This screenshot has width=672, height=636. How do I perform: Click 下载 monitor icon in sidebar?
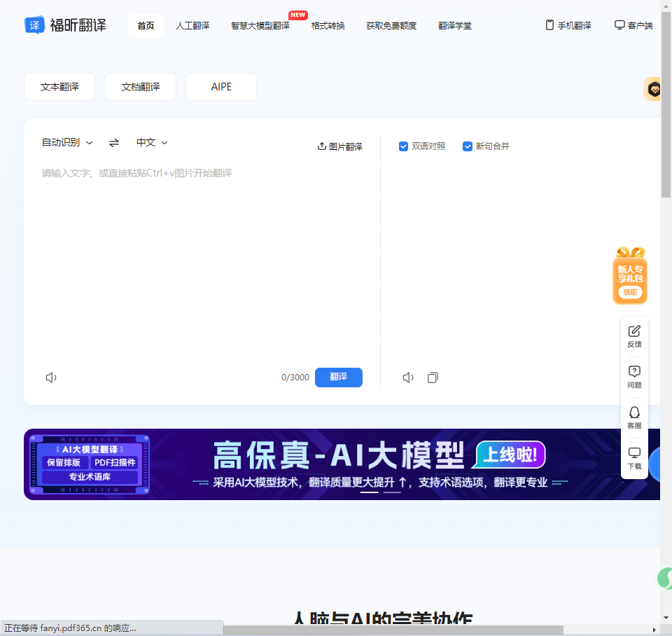point(634,453)
